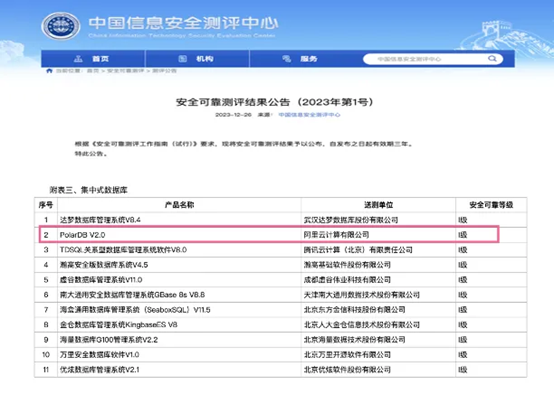Click the 附表三、集中式数据库 heading
This screenshot has width=554, height=394.
[88, 190]
